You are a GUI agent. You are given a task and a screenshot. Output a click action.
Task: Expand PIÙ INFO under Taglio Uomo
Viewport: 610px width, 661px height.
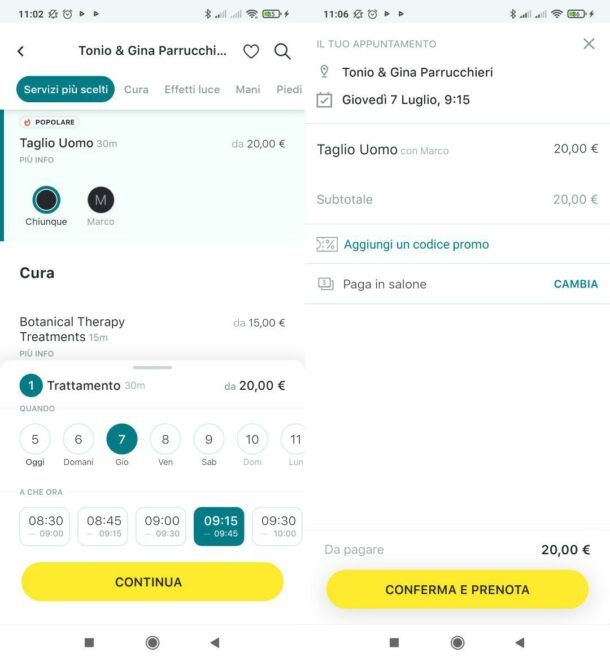pyautogui.click(x=37, y=160)
